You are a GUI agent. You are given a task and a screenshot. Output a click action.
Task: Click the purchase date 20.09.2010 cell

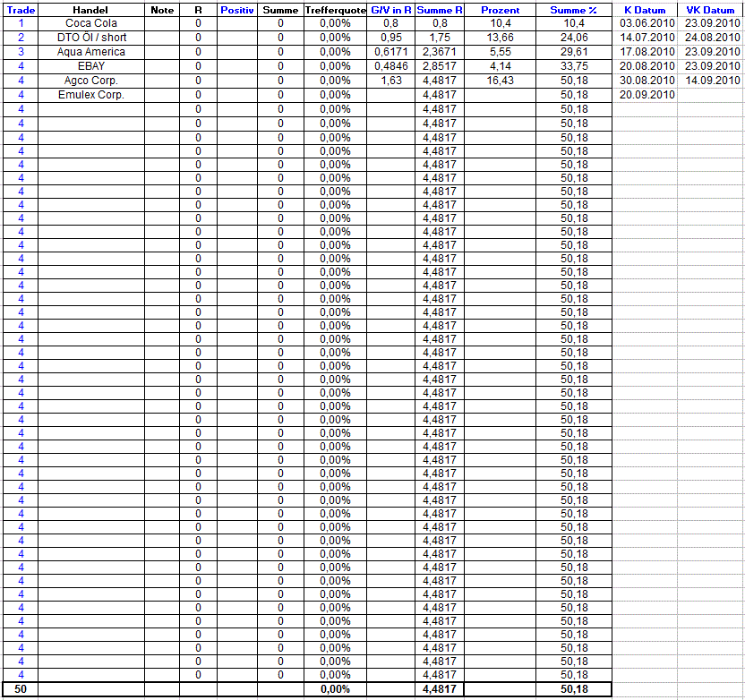[647, 95]
